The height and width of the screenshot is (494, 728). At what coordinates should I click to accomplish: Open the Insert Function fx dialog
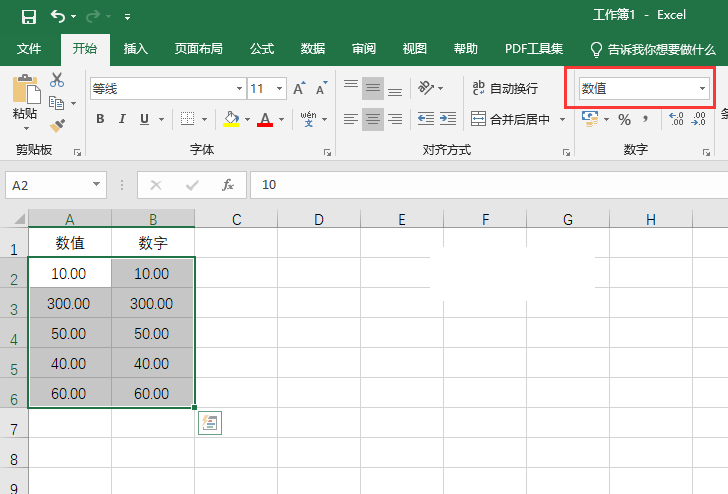tap(228, 185)
